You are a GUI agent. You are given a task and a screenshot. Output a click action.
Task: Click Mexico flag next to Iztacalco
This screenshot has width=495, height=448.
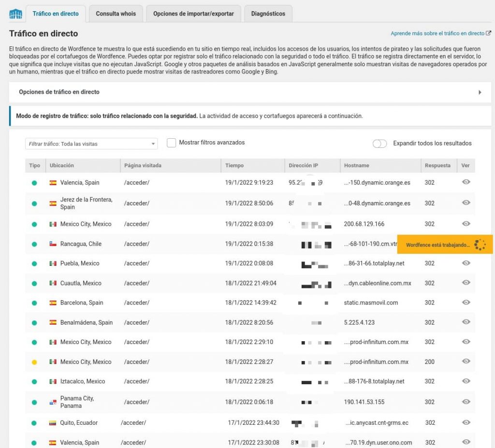click(x=53, y=381)
